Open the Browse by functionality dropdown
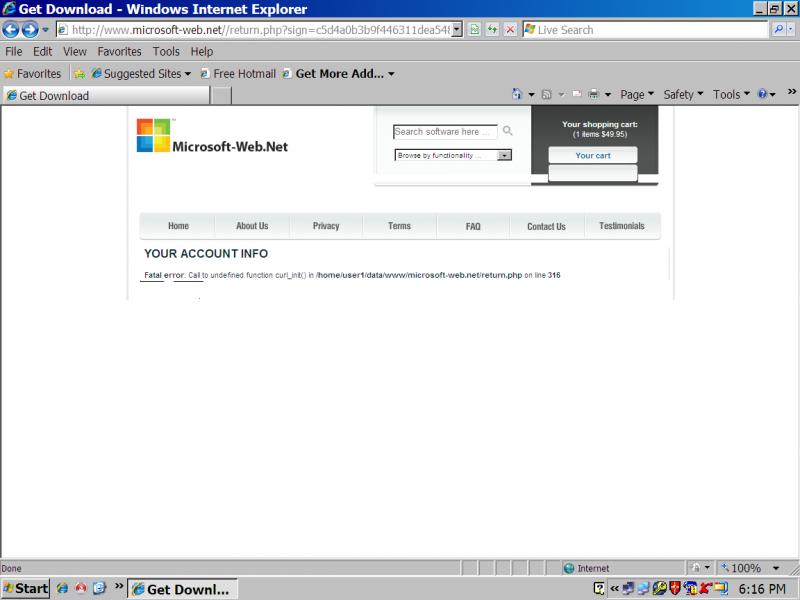The height and width of the screenshot is (600, 800). (x=453, y=155)
